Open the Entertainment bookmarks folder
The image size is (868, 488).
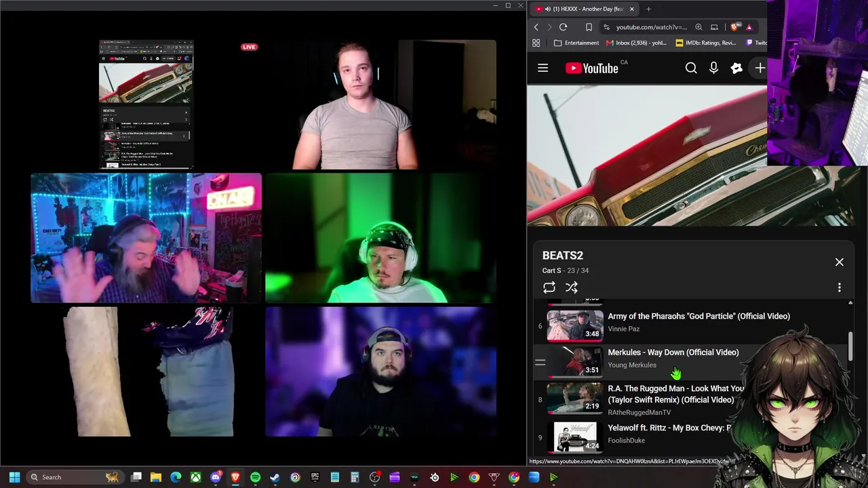click(576, 43)
